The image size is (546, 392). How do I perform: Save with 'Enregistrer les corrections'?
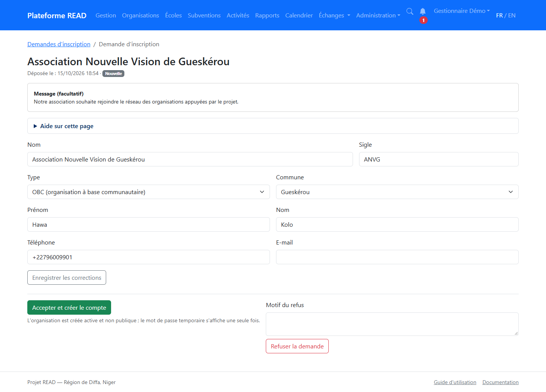tap(67, 278)
